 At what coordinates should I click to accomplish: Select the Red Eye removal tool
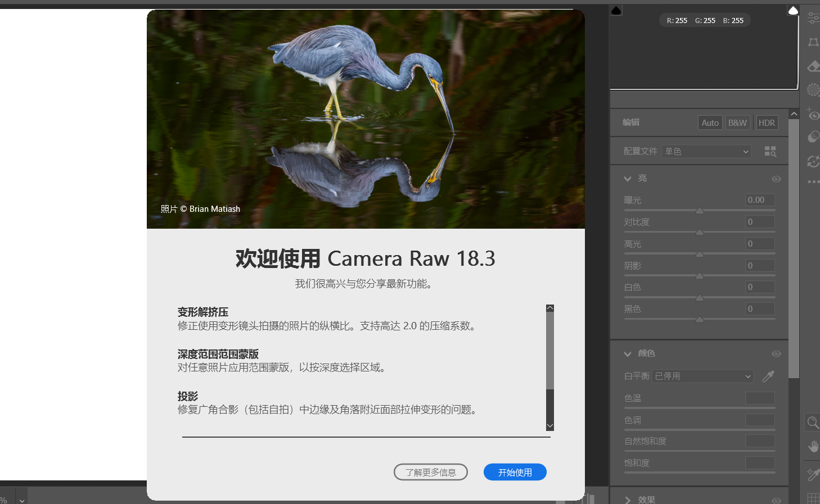click(x=813, y=114)
